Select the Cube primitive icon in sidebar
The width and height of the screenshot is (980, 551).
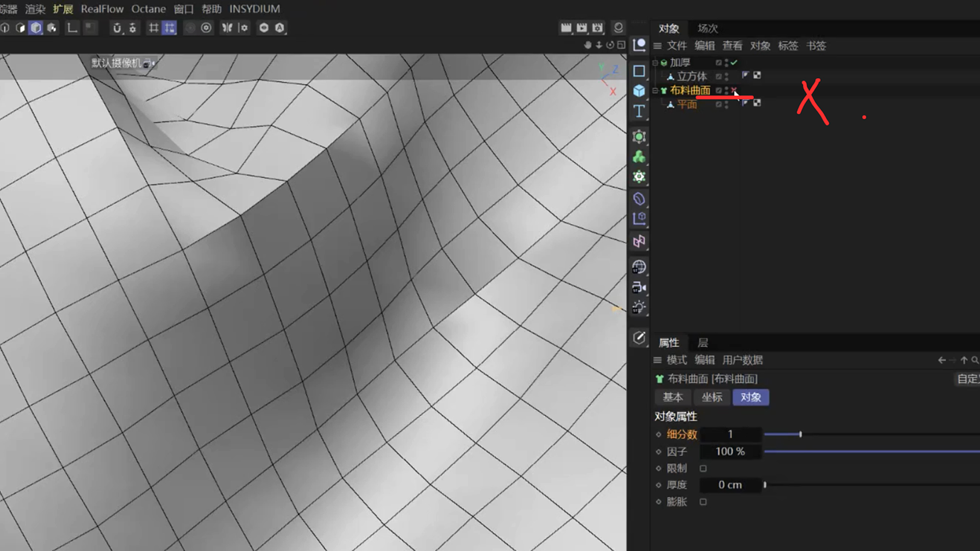[x=639, y=91]
